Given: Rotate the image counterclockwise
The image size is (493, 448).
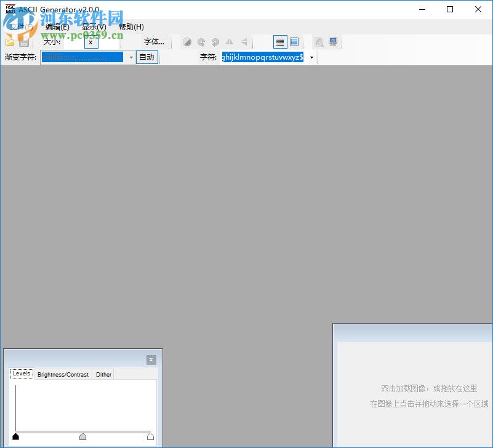Looking at the screenshot, I should 201,42.
